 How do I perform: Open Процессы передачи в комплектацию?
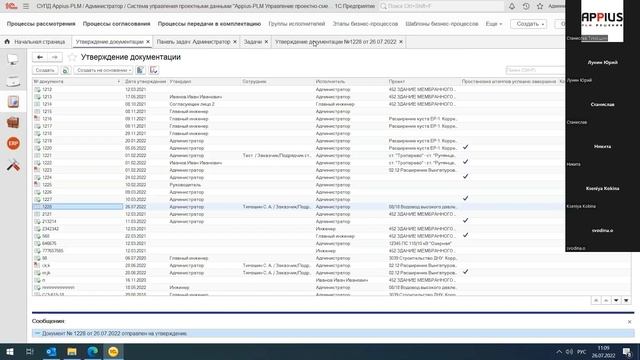[x=209, y=24]
